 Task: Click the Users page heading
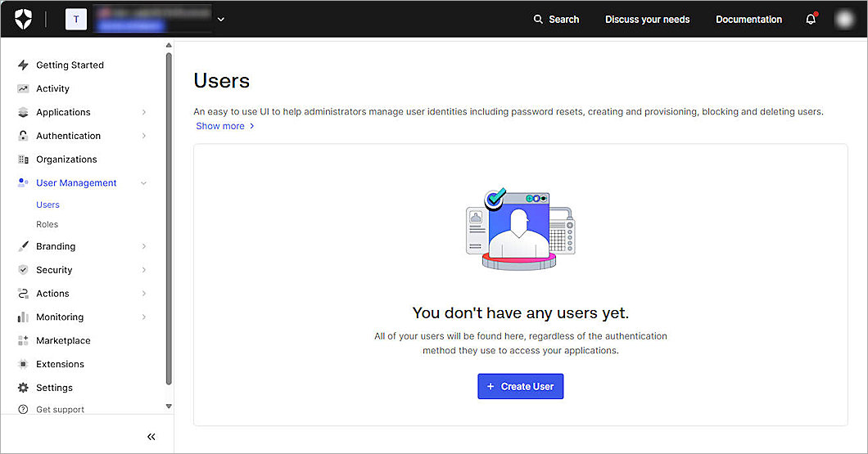click(x=221, y=81)
